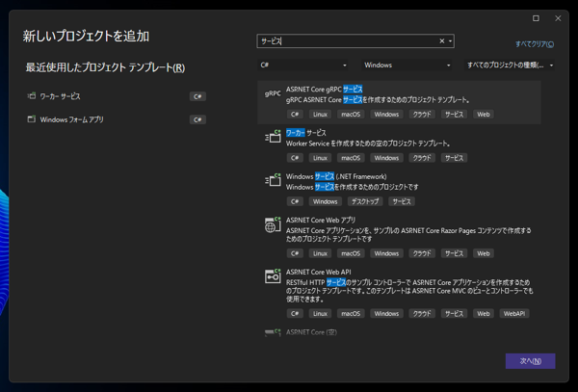
Task: Click the gRPC template icon
Action: 273,93
